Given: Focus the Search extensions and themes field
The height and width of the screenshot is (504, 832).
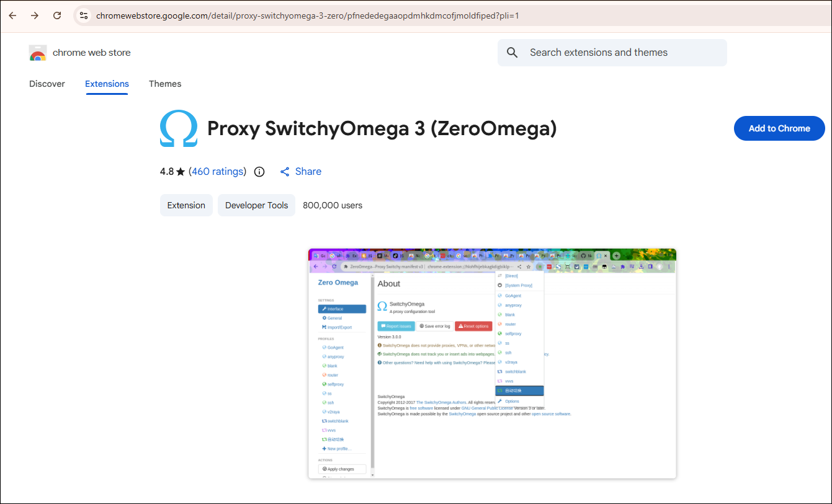Looking at the screenshot, I should point(612,53).
